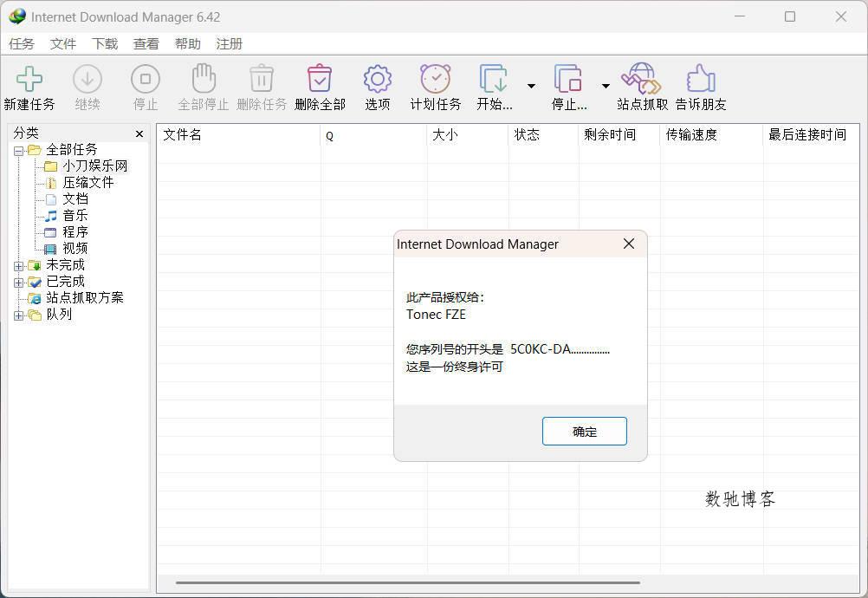Maximize the IDM window
This screenshot has width=868, height=598.
click(x=790, y=16)
